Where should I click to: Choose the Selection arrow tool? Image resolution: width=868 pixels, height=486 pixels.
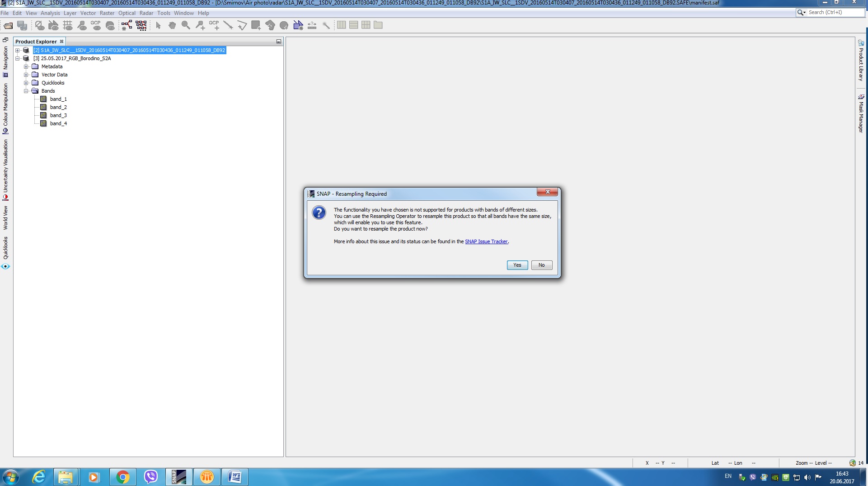click(x=158, y=25)
